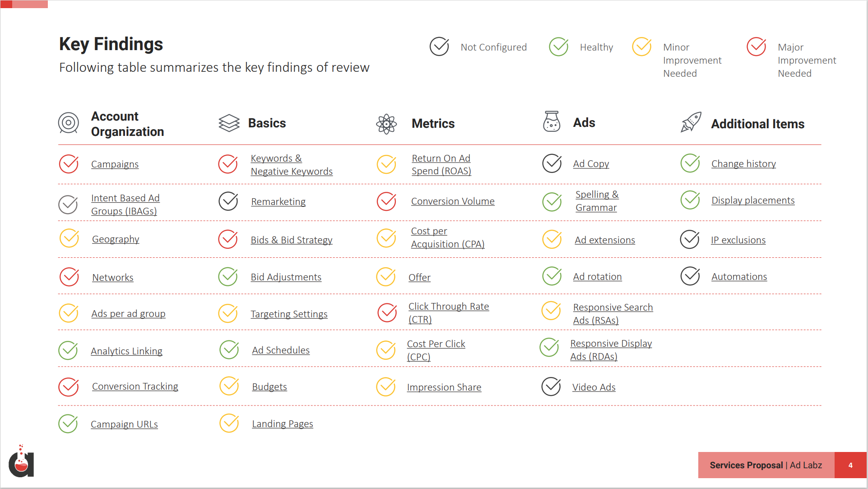Click the Ads flask icon
Viewport: 868px width, 489px height.
[x=552, y=121]
